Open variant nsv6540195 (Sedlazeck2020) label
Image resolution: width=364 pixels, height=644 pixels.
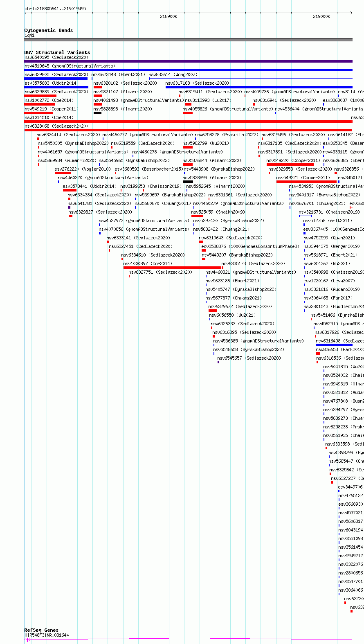pyautogui.click(x=56, y=57)
